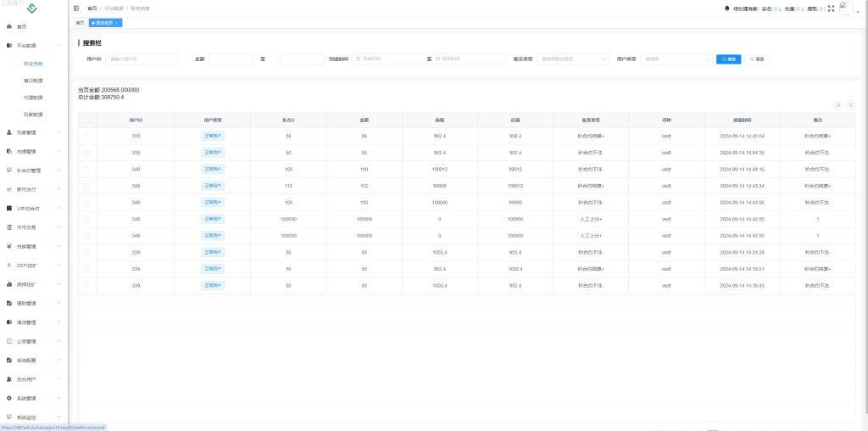Focus the 用户ID input field
The width and height of the screenshot is (868, 431).
142,59
